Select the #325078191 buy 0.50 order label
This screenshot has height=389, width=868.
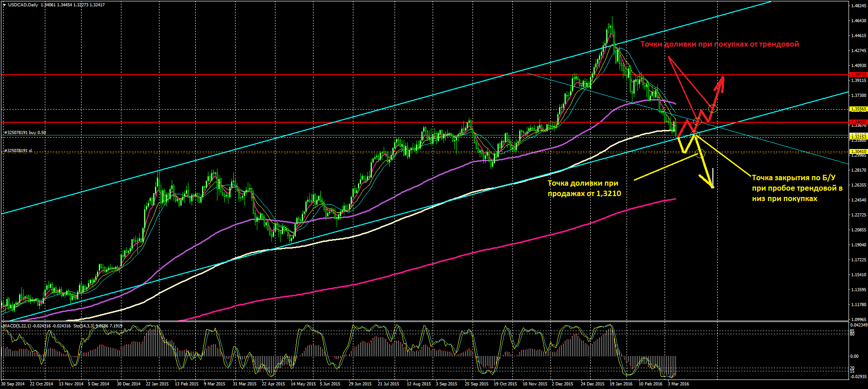click(25, 133)
